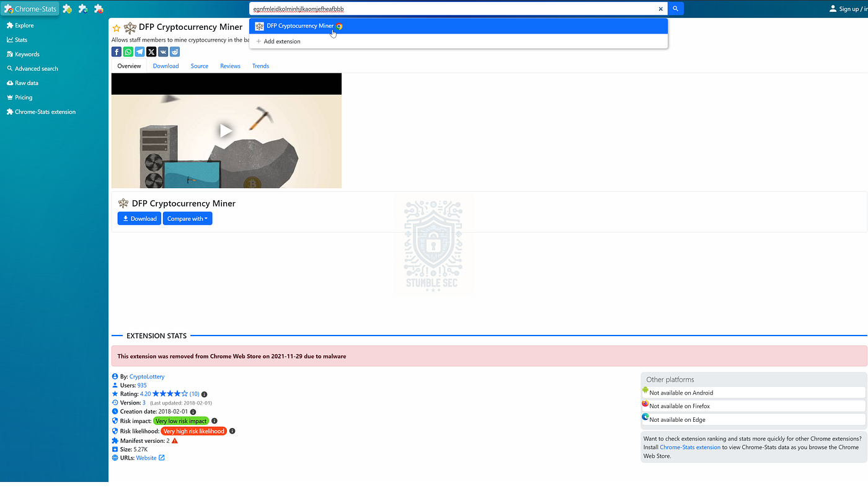
Task: Share the extension on Reddit
Action: click(x=175, y=52)
